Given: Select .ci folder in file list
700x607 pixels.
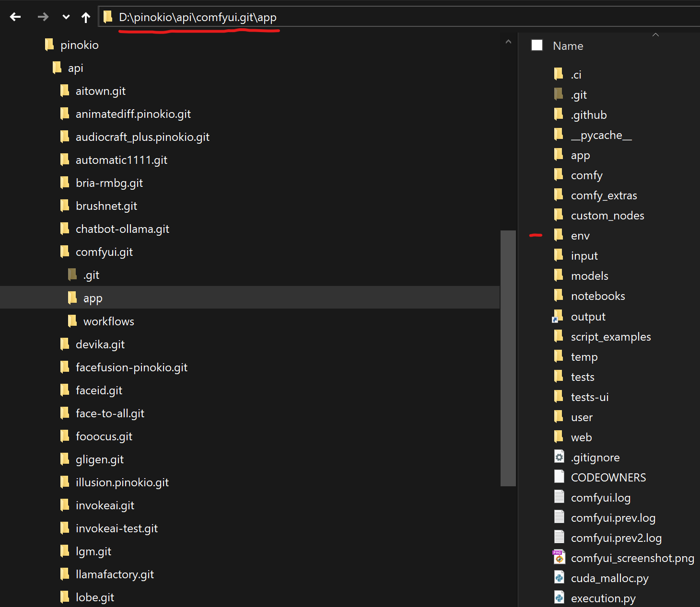Looking at the screenshot, I should (x=576, y=75).
